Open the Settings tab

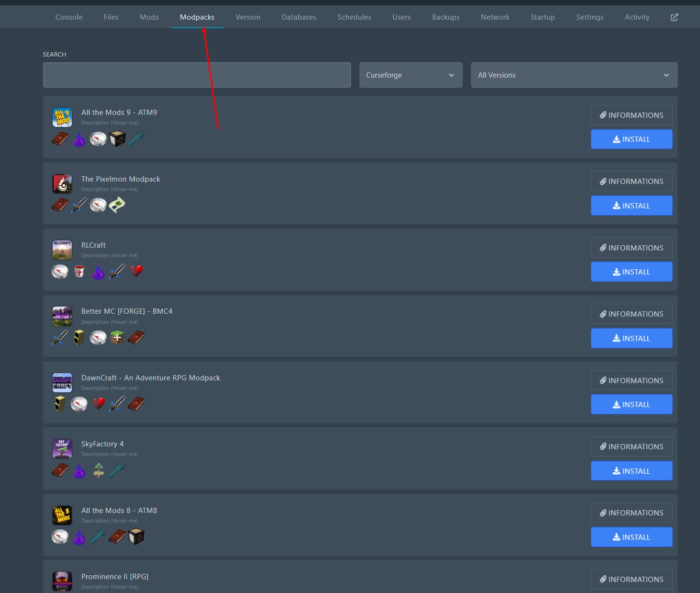[x=590, y=17]
